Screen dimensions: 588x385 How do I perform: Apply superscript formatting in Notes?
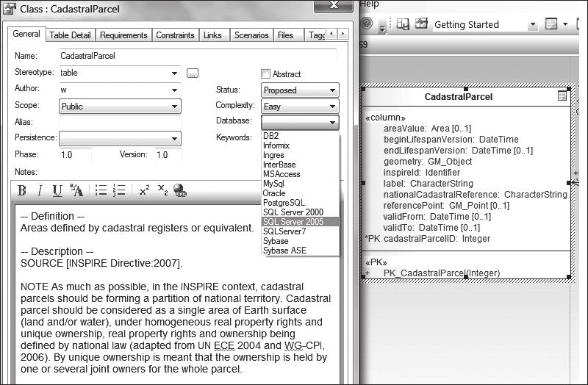[144, 190]
